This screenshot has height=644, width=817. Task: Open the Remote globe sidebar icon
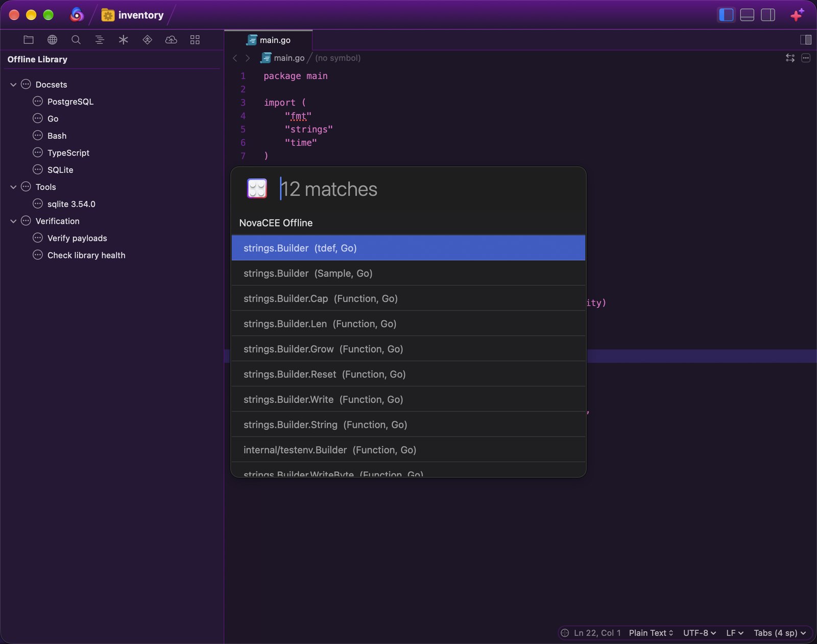[x=52, y=40]
